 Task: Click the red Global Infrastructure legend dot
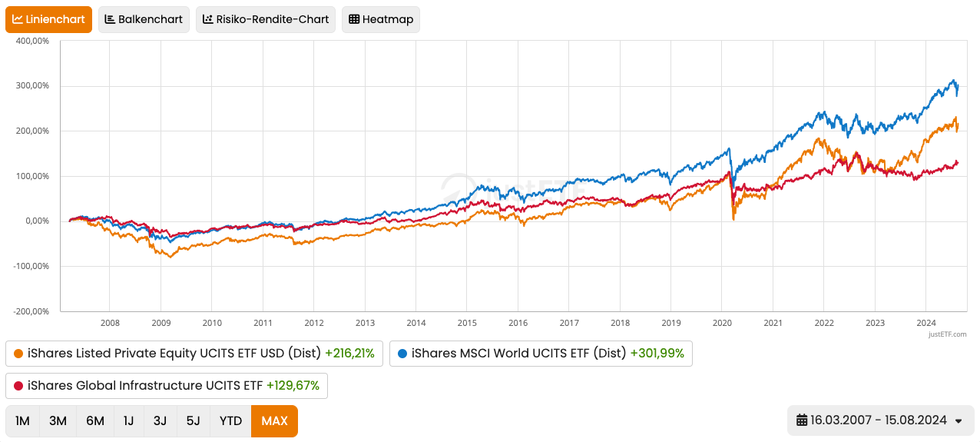[18, 386]
